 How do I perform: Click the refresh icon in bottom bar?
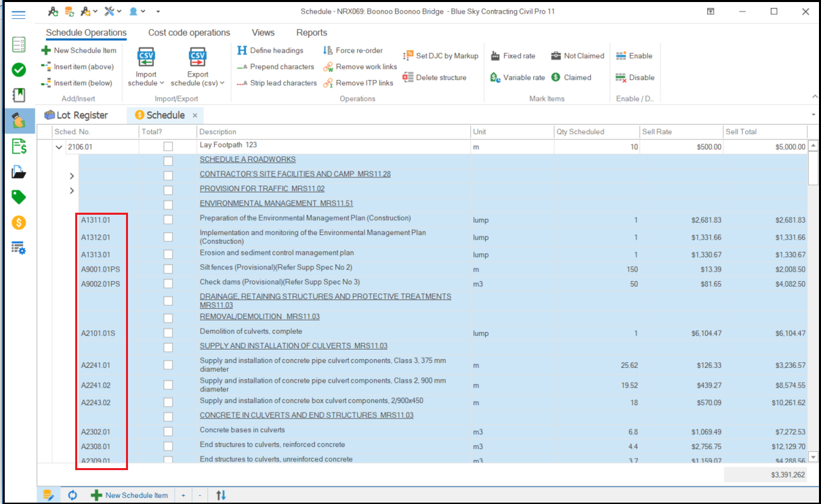(72, 495)
